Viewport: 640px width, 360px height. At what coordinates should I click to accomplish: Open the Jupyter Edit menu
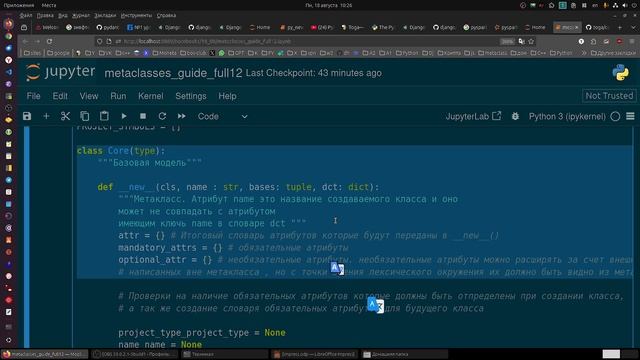click(60, 96)
